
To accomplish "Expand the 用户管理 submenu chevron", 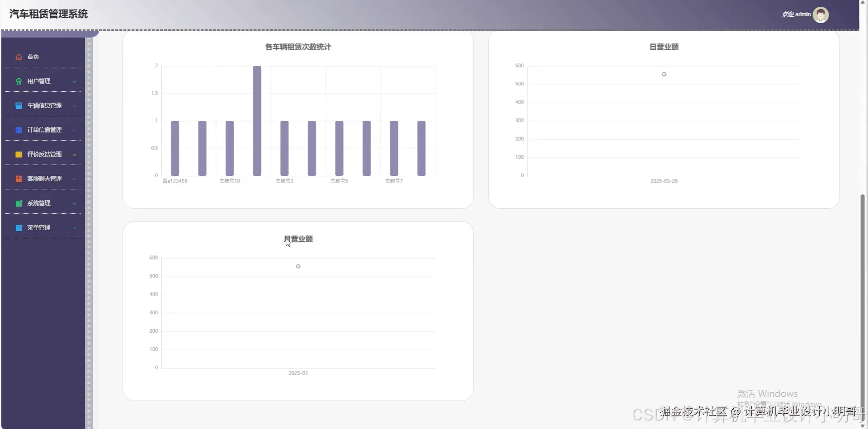I will [x=74, y=81].
